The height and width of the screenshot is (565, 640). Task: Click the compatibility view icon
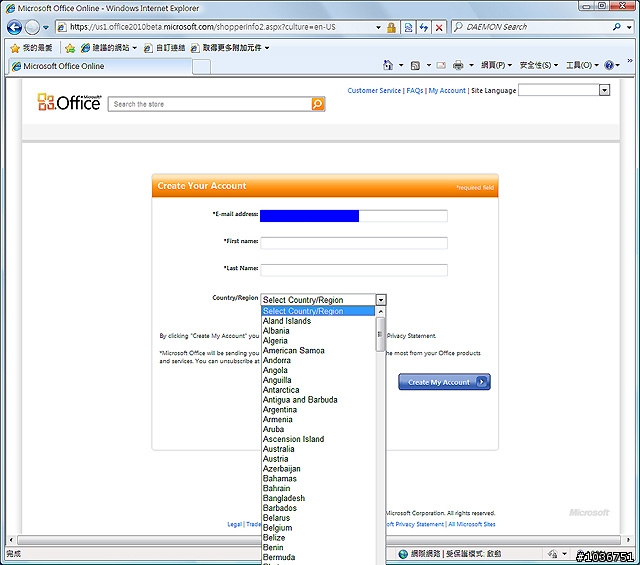408,27
